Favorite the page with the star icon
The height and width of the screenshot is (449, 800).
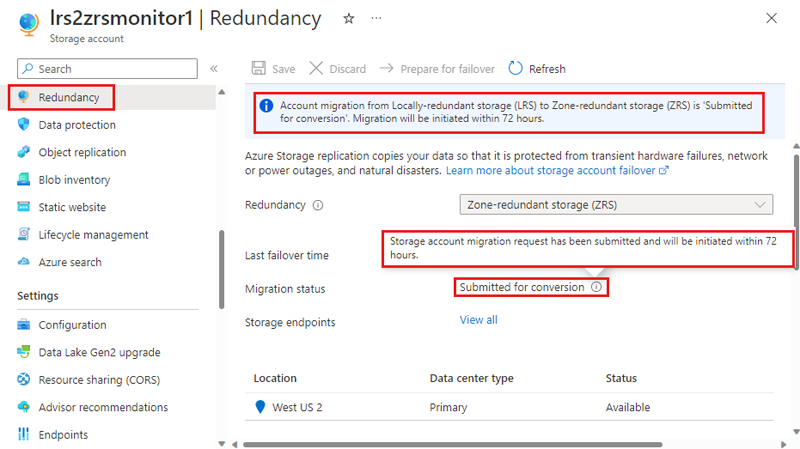click(348, 19)
